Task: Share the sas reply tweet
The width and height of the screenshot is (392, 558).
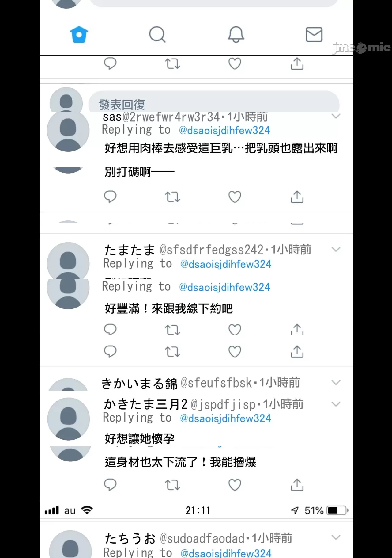Action: (297, 197)
